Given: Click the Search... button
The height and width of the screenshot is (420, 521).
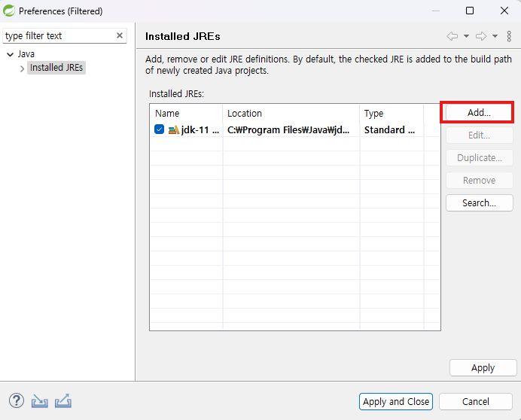Looking at the screenshot, I should (x=479, y=202).
